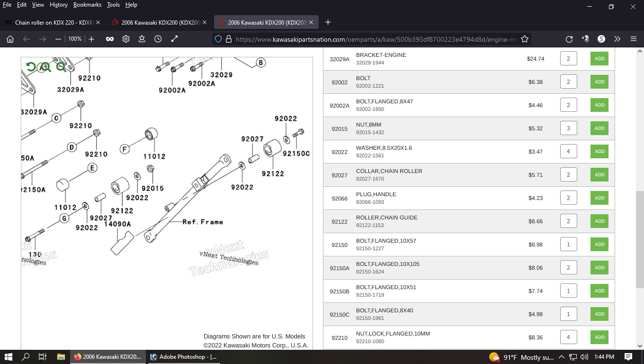Add BOLT,FLANGED,8X47 to cart

point(599,105)
